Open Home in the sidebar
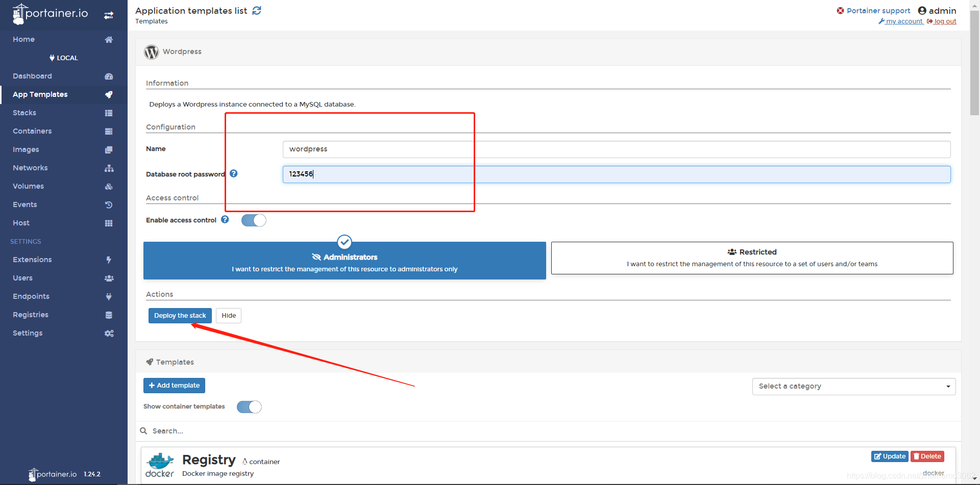 click(x=23, y=39)
